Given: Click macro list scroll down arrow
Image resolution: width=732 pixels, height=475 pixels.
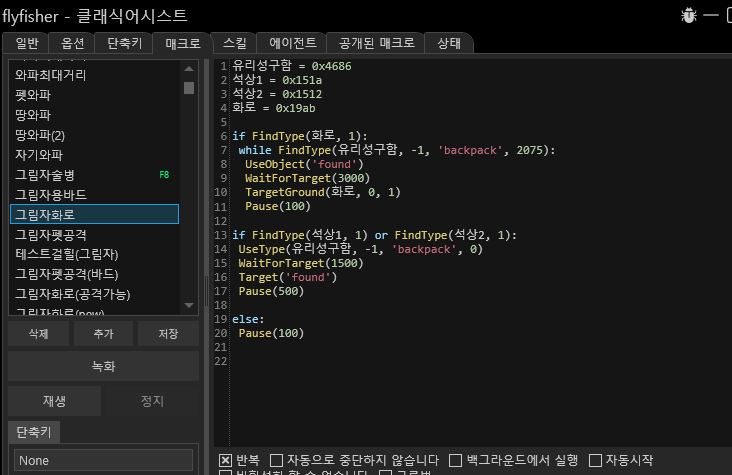Looking at the screenshot, I should pos(189,305).
